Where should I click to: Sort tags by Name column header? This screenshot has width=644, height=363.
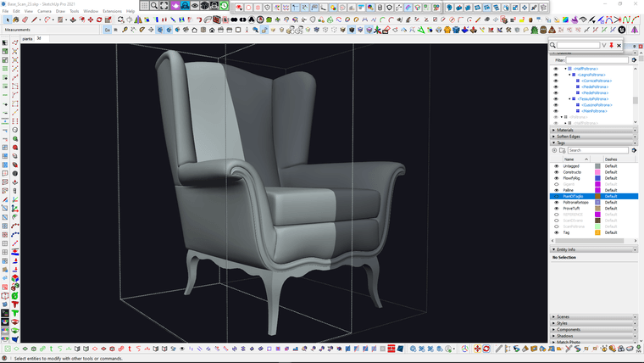(x=570, y=159)
